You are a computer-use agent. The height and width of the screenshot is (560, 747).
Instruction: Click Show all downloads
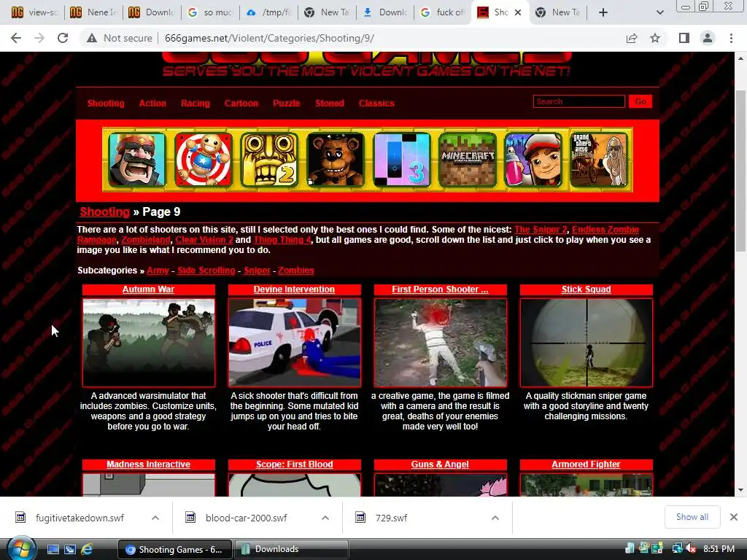[x=692, y=517]
